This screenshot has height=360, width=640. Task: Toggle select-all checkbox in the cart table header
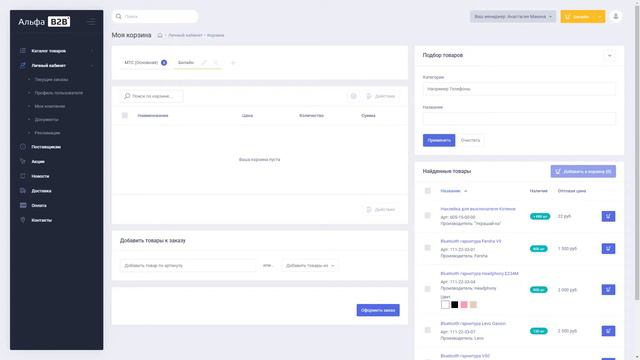click(x=125, y=116)
